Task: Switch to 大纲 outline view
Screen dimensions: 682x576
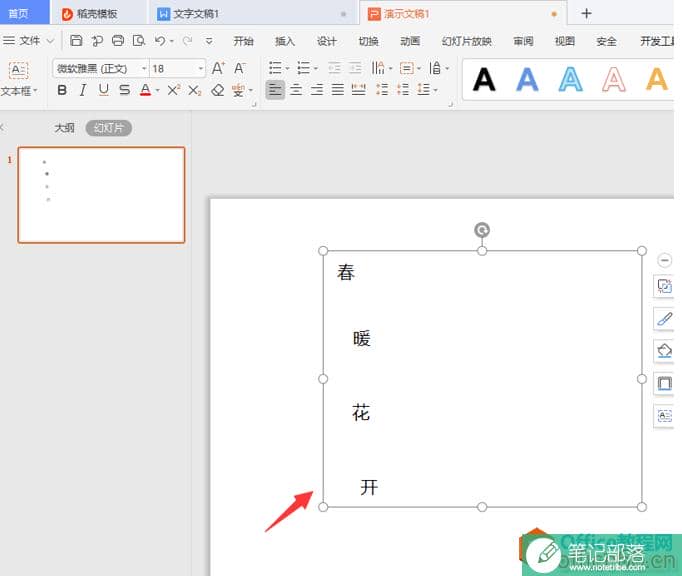Action: click(64, 128)
